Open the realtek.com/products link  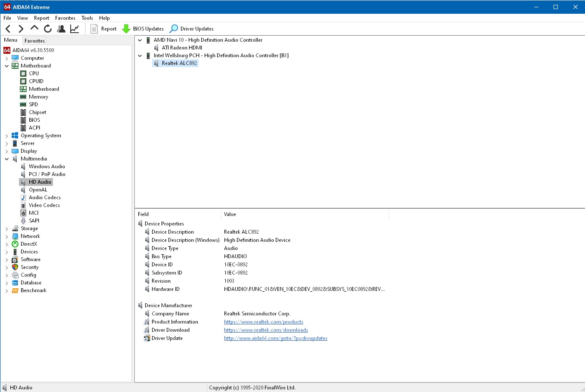tap(264, 322)
